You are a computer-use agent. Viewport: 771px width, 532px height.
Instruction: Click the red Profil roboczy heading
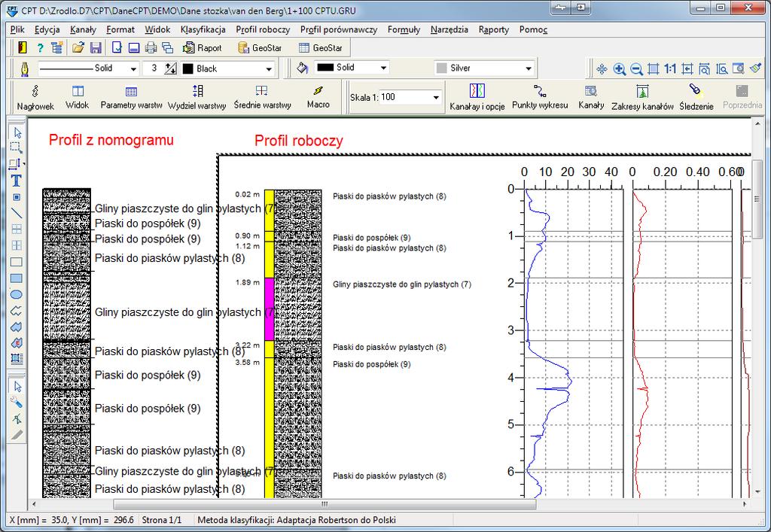298,141
